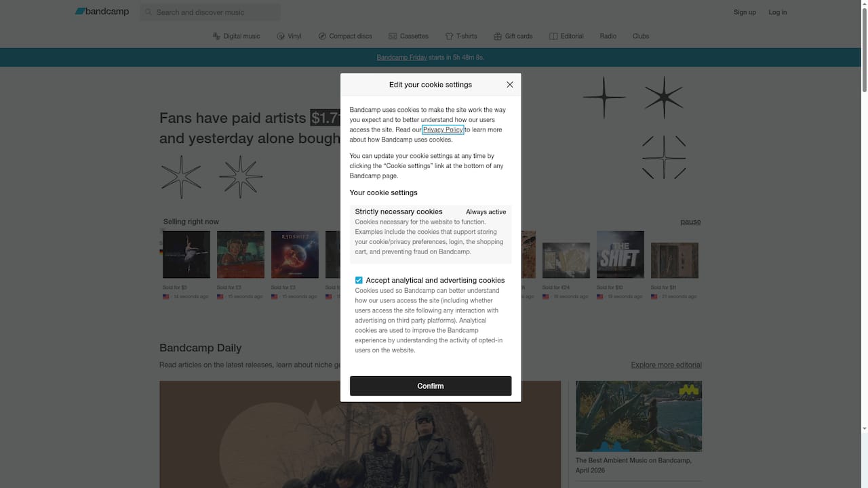Click the Always active label
This screenshot has width=868, height=488.
486,212
